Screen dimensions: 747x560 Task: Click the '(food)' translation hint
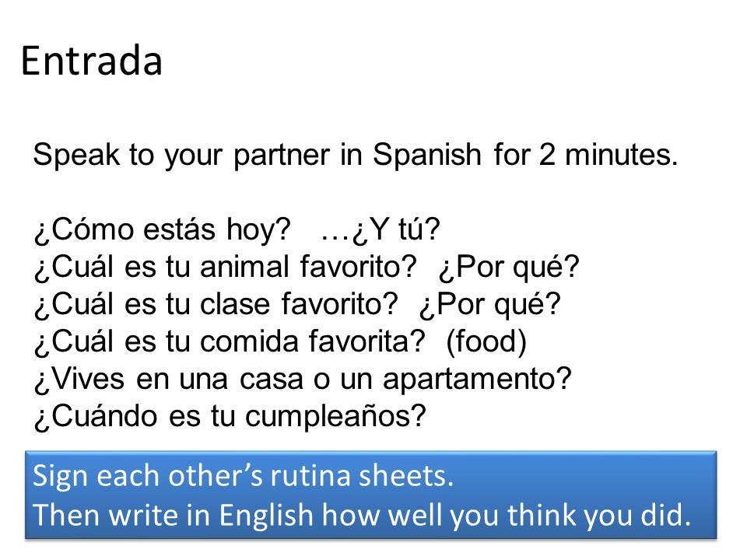coord(486,341)
